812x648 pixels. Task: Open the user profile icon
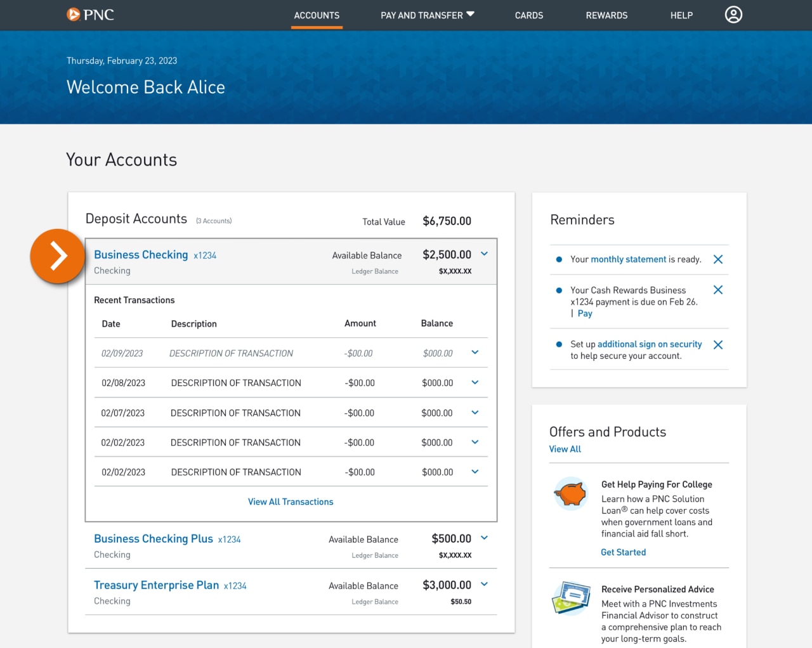click(733, 14)
